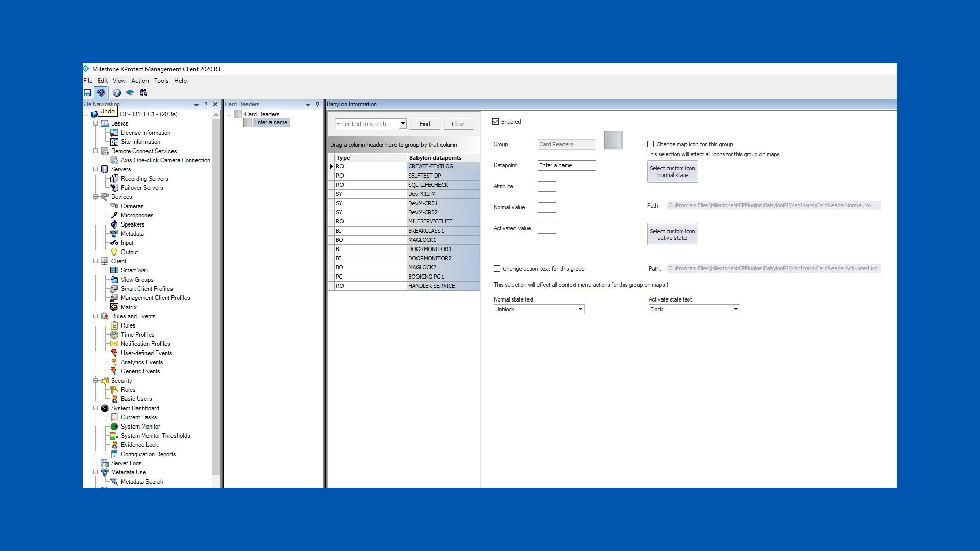
Task: Collapse the Basics tree node
Action: coord(95,123)
